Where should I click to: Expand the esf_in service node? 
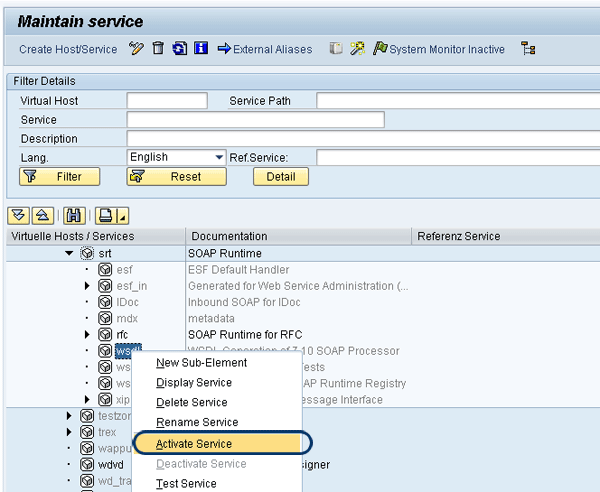coord(87,286)
